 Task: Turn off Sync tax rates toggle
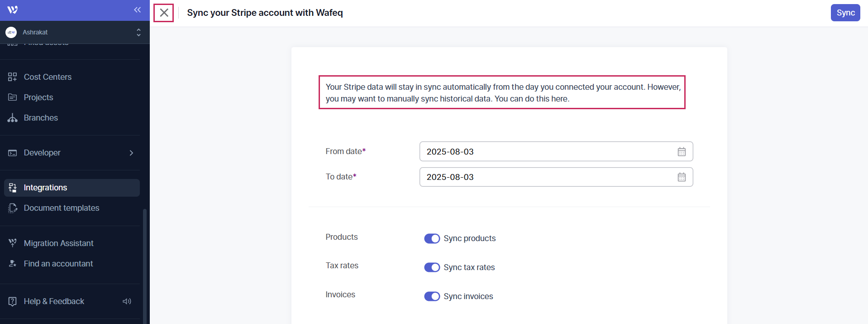[x=432, y=267]
